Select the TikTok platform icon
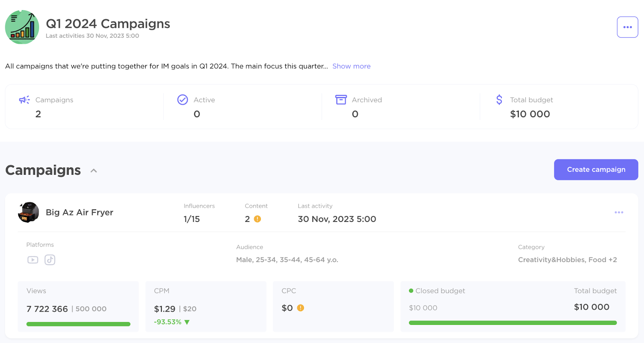 point(50,260)
